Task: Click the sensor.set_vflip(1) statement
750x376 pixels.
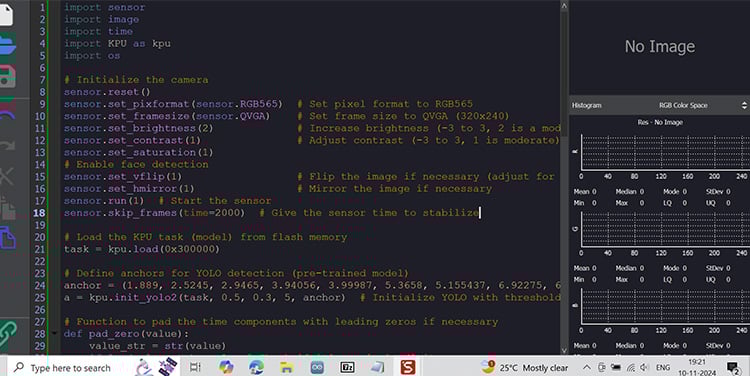Action: 123,177
